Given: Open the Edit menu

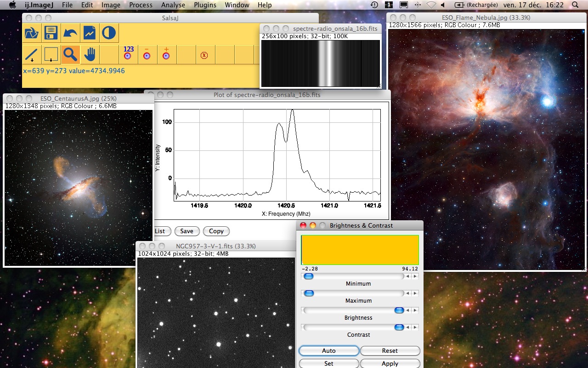Looking at the screenshot, I should [87, 5].
